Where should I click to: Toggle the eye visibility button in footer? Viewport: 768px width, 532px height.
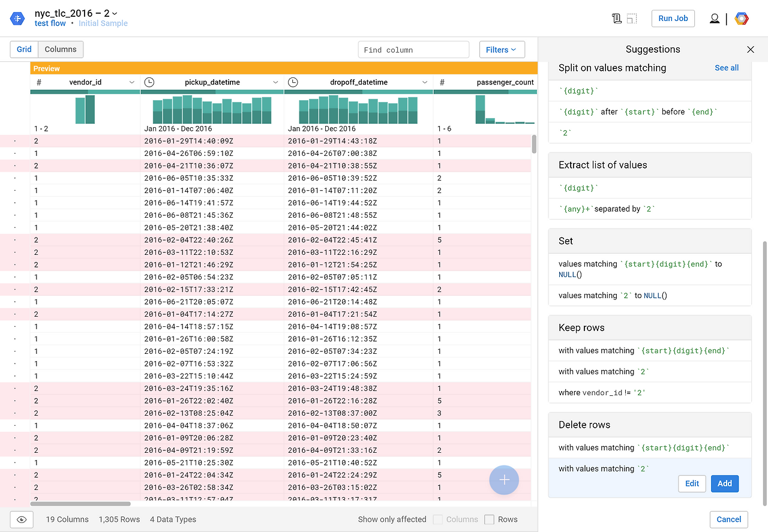(22, 519)
